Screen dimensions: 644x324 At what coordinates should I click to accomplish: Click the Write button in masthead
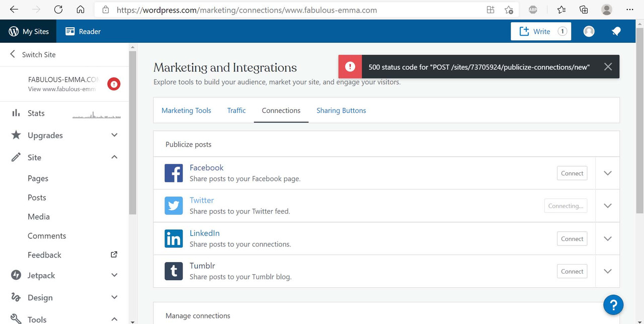(541, 31)
